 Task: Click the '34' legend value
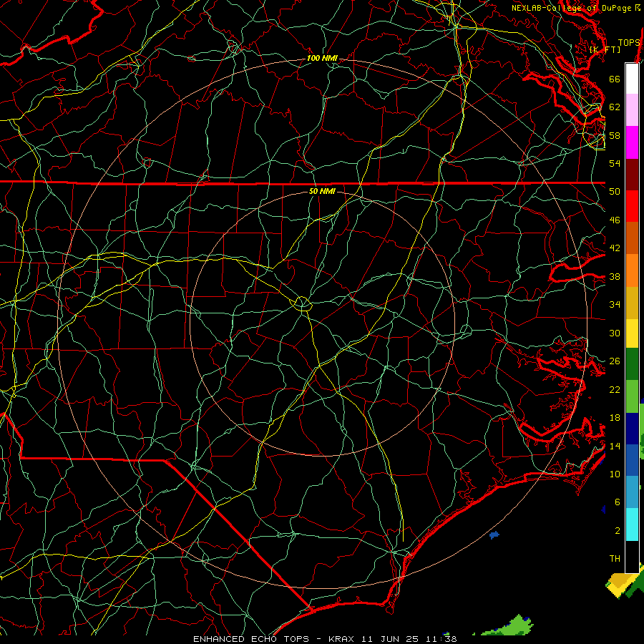click(x=615, y=304)
